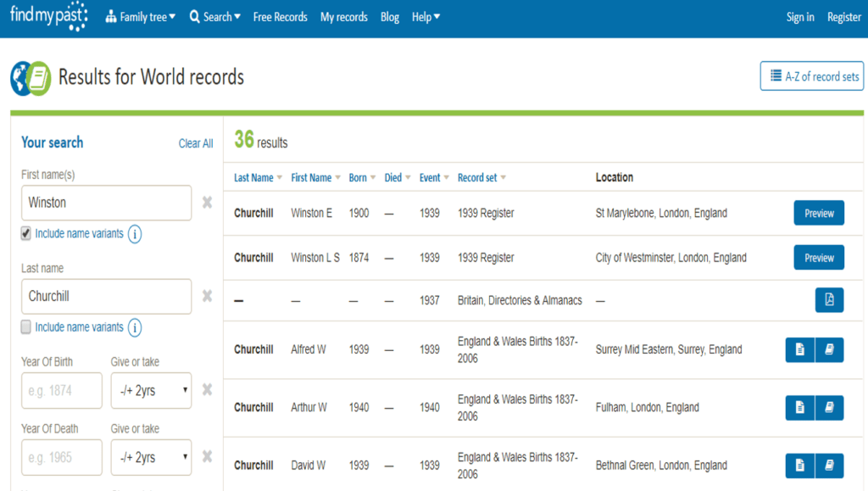The image size is (868, 491).
Task: View record image for Alfred W Churchill
Action: tap(829, 350)
